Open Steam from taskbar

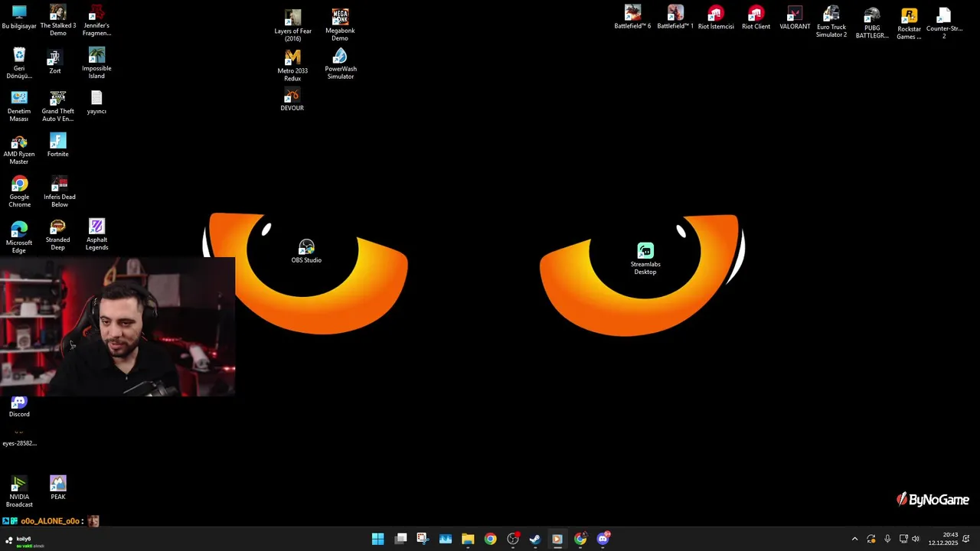[535, 539]
